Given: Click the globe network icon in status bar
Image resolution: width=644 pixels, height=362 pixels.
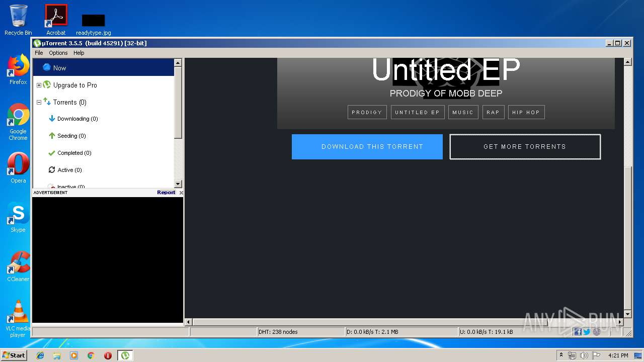Looking at the screenshot, I should [x=597, y=332].
